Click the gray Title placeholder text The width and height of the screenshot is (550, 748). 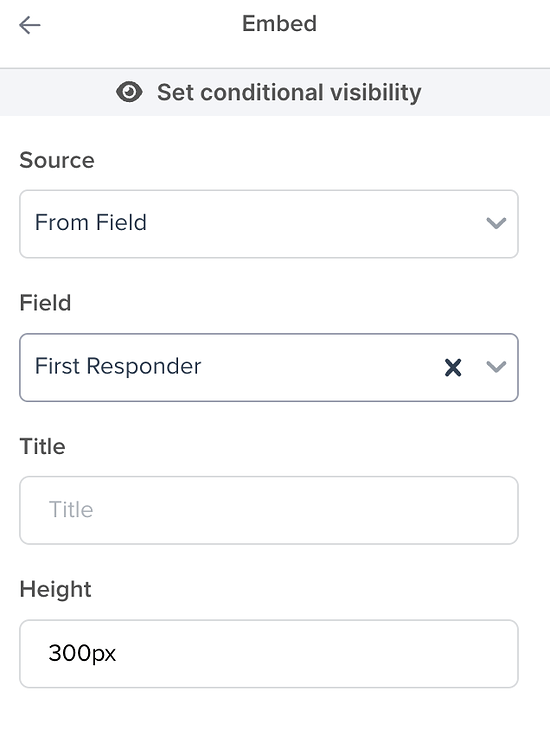pyautogui.click(x=71, y=509)
